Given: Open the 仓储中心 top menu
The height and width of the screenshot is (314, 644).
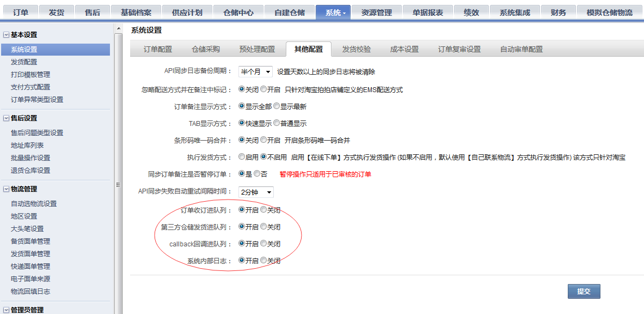Looking at the screenshot, I should [x=238, y=13].
